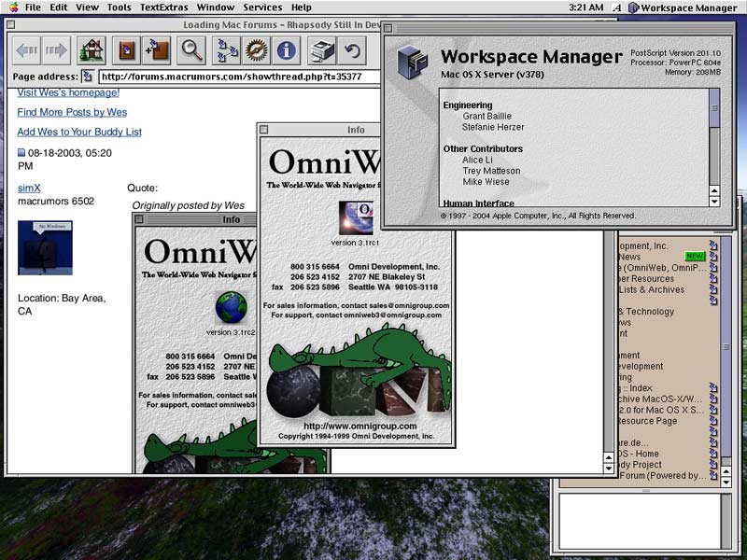This screenshot has height=560, width=747.
Task: Click the browser page scroll-up arrow
Action: 609,457
